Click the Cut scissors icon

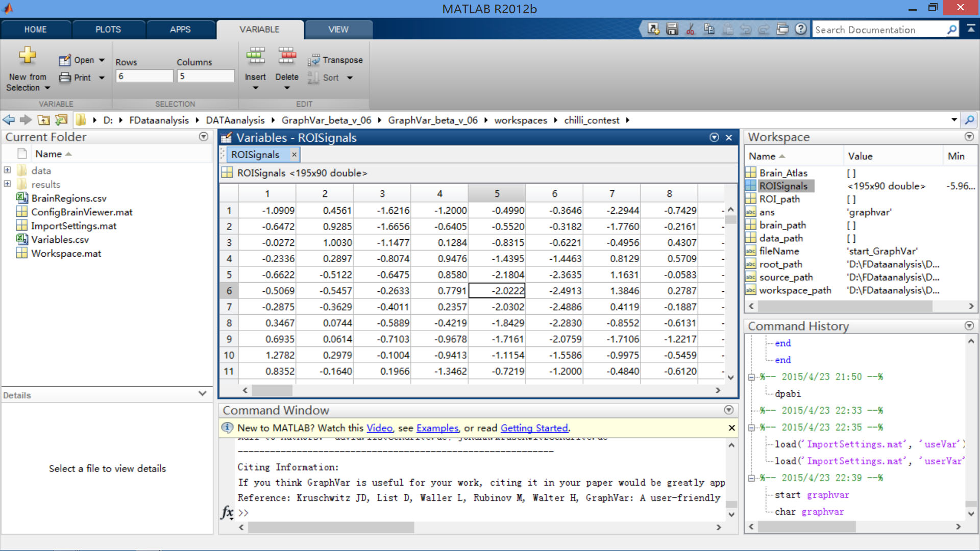[691, 29]
